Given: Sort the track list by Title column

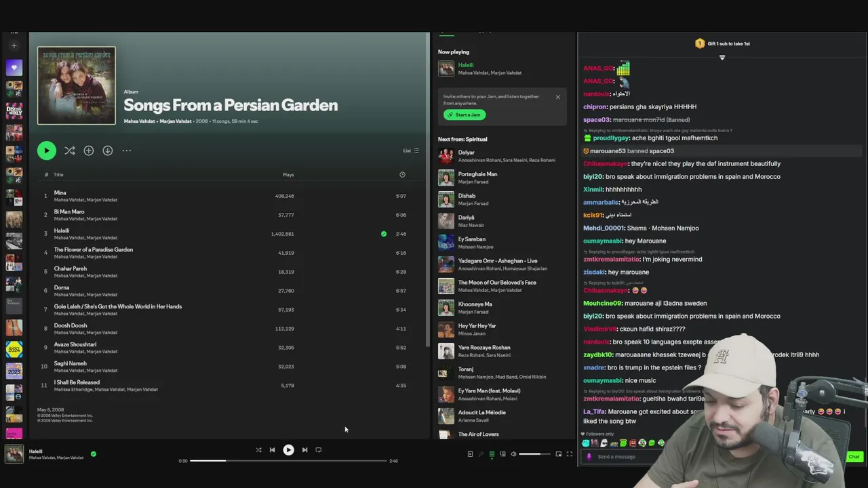Looking at the screenshot, I should tap(58, 175).
